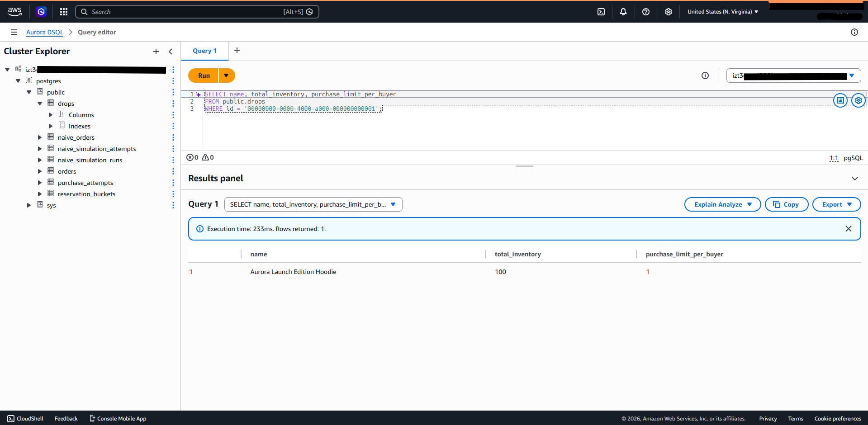Go to Aurora DSQL breadcrumb link

click(45, 32)
